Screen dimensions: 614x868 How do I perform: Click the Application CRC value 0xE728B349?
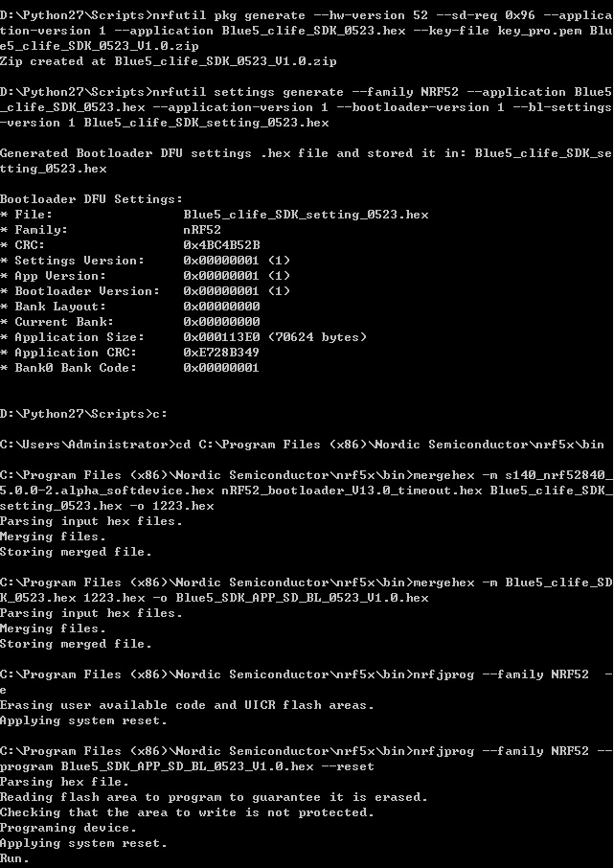pyautogui.click(x=221, y=353)
